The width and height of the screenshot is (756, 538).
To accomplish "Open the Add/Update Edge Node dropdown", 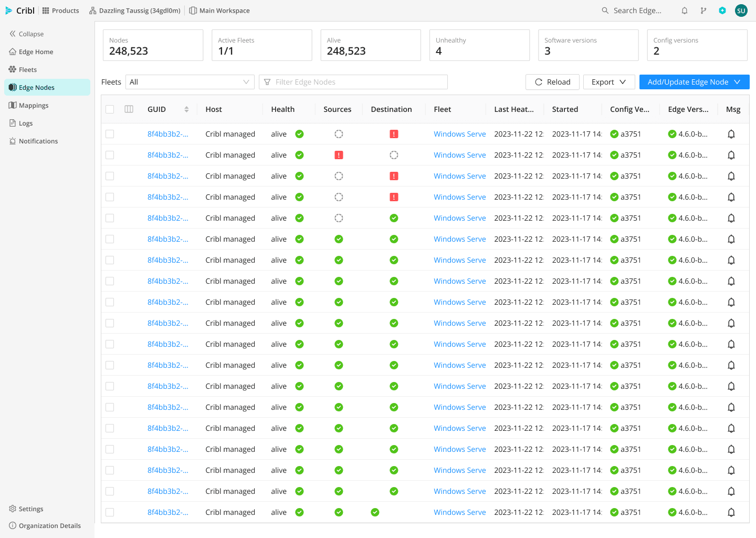I will coord(694,82).
